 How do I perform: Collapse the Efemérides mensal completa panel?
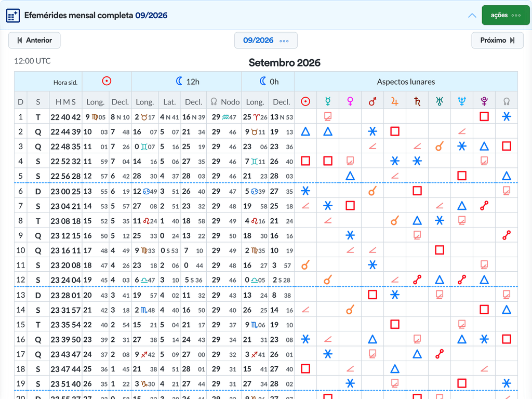(x=472, y=16)
